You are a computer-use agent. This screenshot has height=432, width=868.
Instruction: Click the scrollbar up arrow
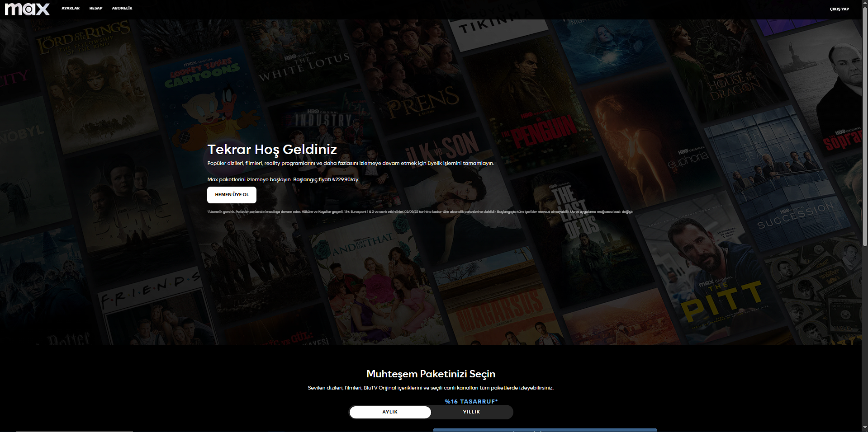865,3
